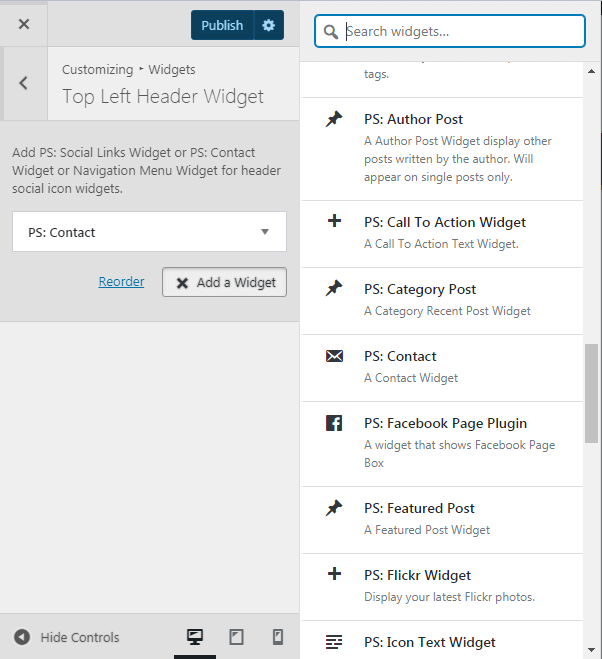The width and height of the screenshot is (602, 659).
Task: Expand the PS: Contact widget dropdown arrow
Action: point(265,232)
